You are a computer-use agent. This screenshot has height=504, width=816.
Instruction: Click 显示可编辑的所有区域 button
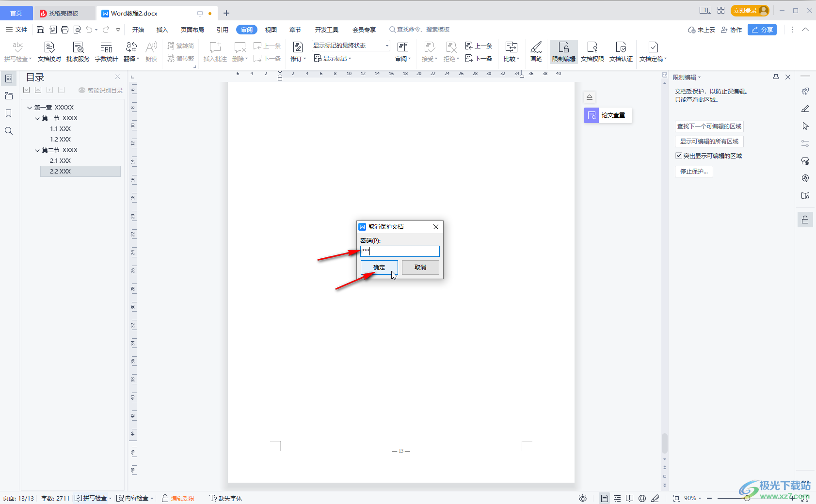(709, 142)
